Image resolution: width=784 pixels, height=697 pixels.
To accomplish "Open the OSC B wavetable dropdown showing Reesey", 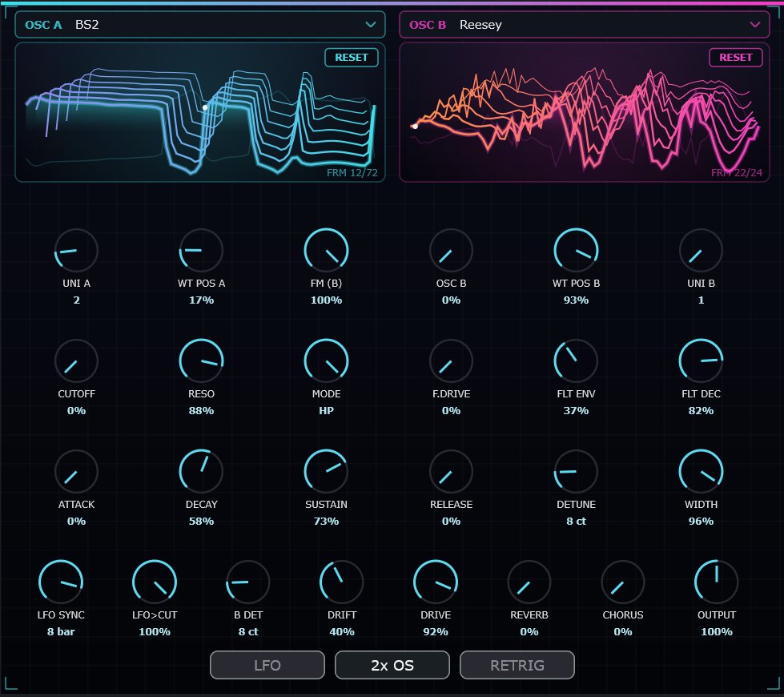I will [x=584, y=25].
